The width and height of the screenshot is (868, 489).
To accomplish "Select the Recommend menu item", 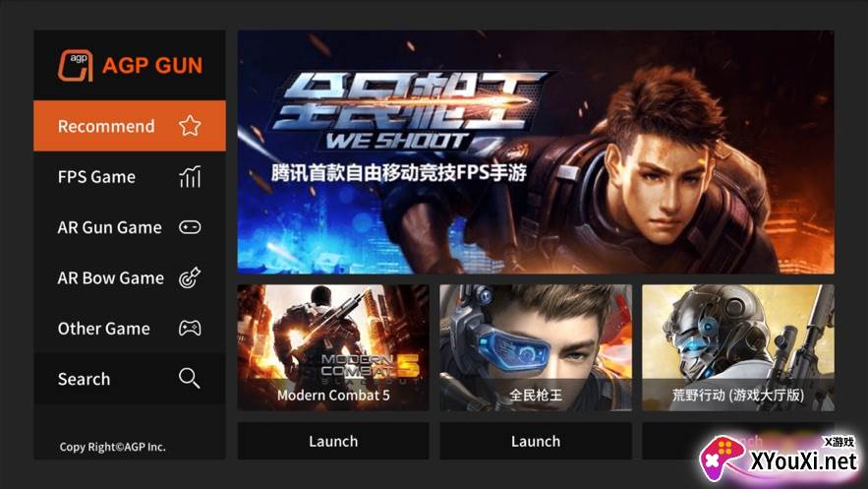I will click(x=130, y=126).
